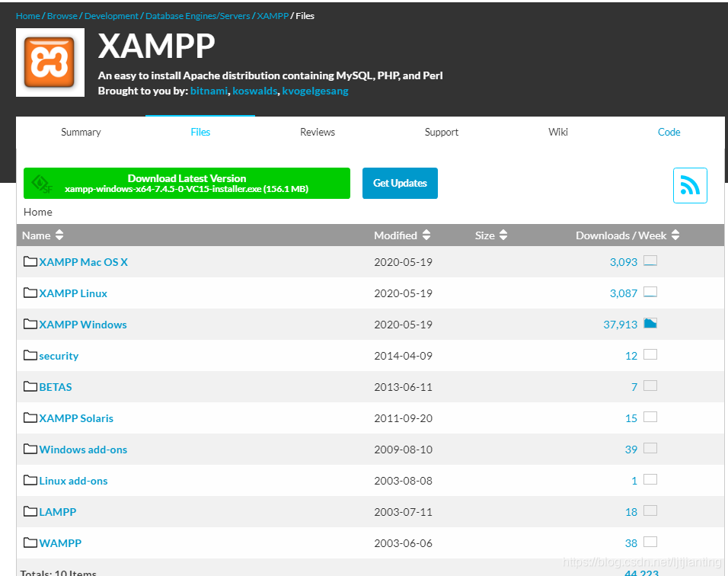This screenshot has height=576, width=728.
Task: Click the folder icon beside Linux add-ons
Action: (x=30, y=480)
